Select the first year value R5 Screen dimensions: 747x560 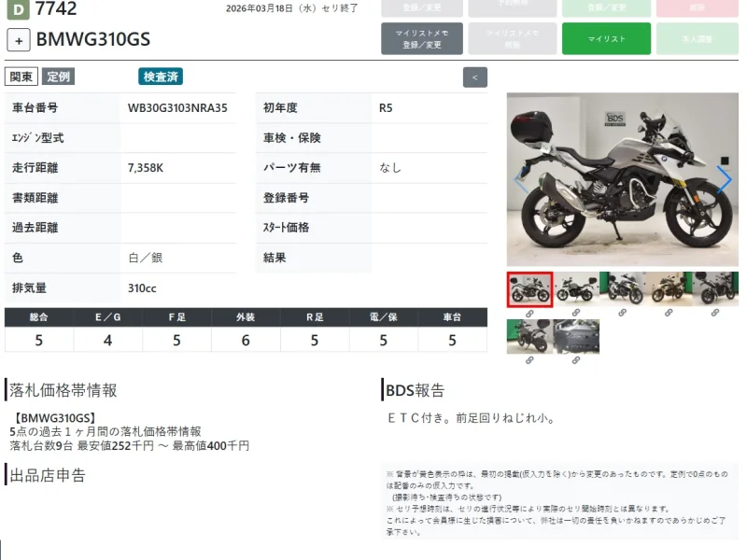[386, 108]
